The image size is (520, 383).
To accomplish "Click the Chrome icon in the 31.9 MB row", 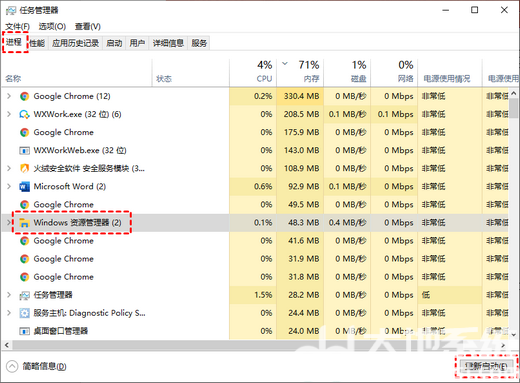I will coord(24,259).
